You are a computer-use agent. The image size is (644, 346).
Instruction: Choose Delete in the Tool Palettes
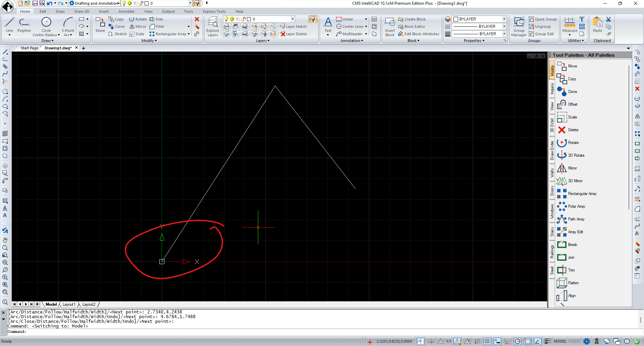tap(568, 130)
